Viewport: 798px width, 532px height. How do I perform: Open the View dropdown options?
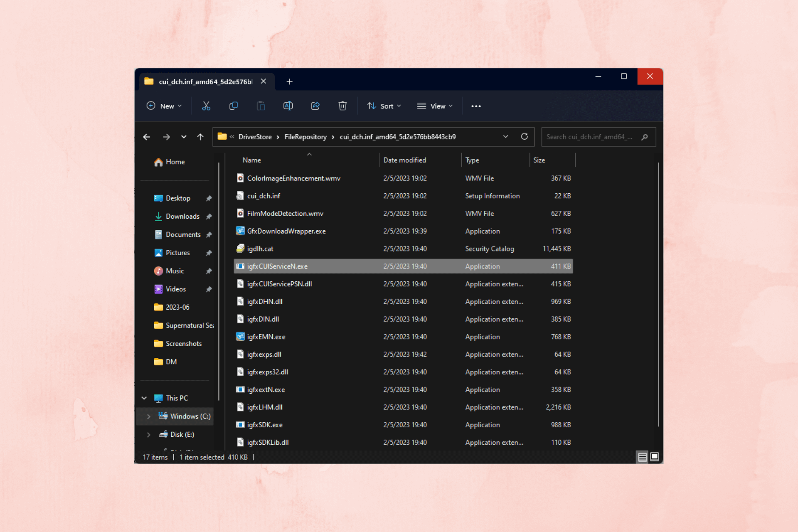[437, 106]
